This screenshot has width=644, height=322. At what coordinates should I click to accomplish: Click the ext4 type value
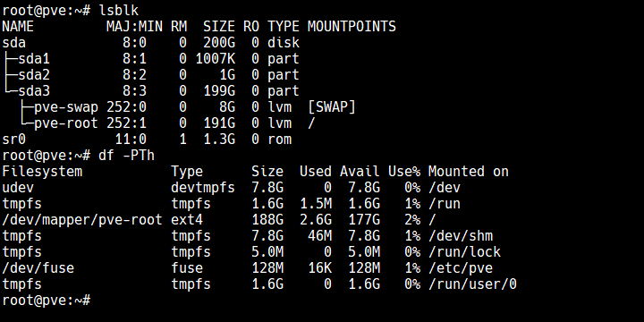pyautogui.click(x=187, y=220)
